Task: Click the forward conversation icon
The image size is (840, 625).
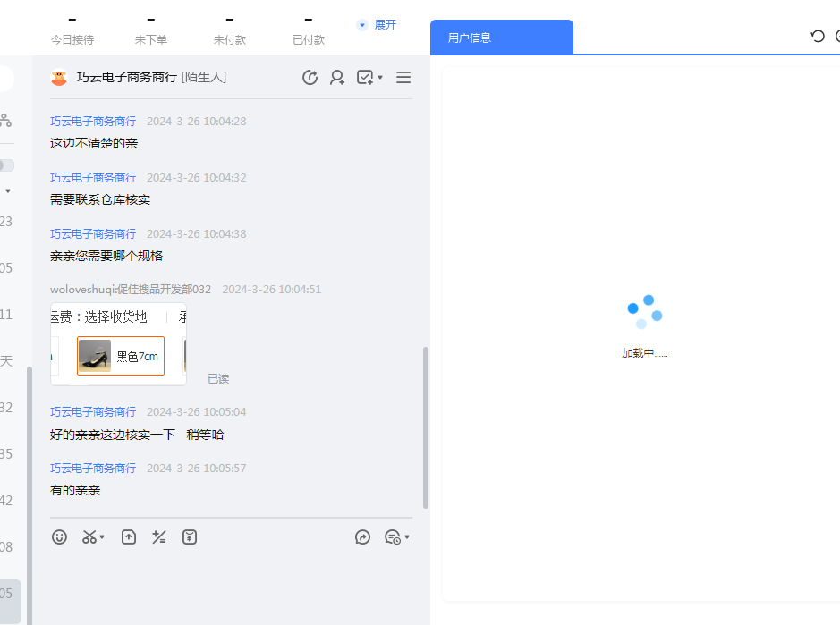Action: [x=362, y=537]
